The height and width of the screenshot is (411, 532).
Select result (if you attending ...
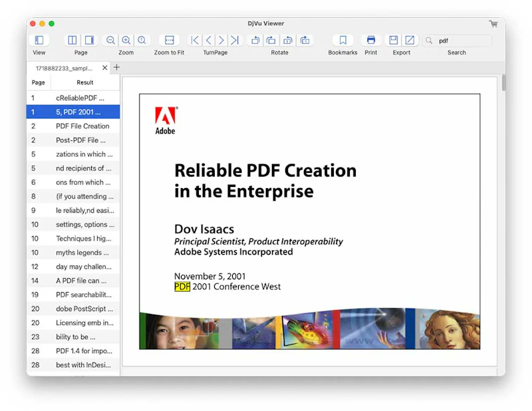point(73,196)
